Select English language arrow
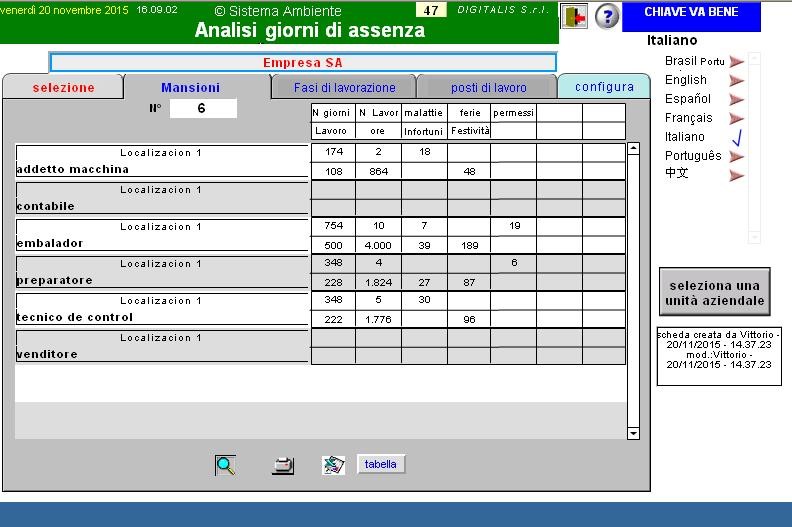Image resolution: width=792 pixels, height=527 pixels. (737, 80)
